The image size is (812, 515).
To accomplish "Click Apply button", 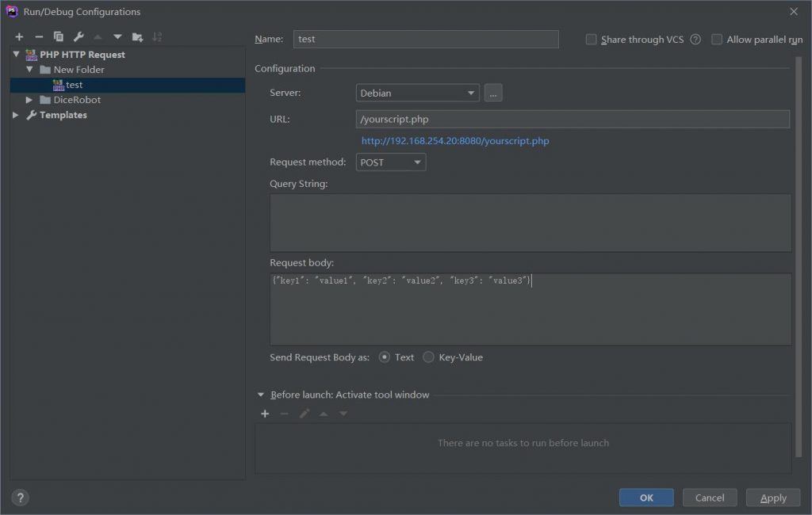I will 773,498.
